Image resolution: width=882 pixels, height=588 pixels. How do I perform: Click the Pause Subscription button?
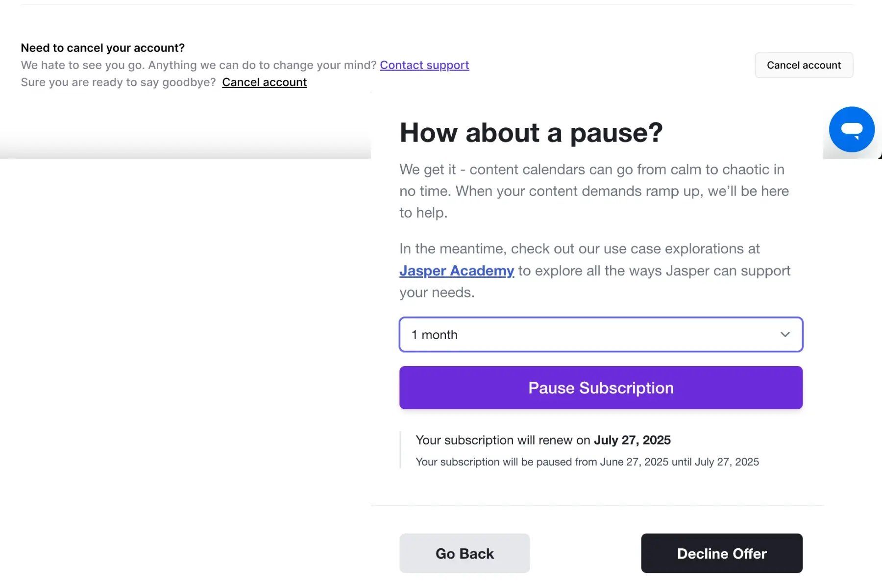coord(600,387)
